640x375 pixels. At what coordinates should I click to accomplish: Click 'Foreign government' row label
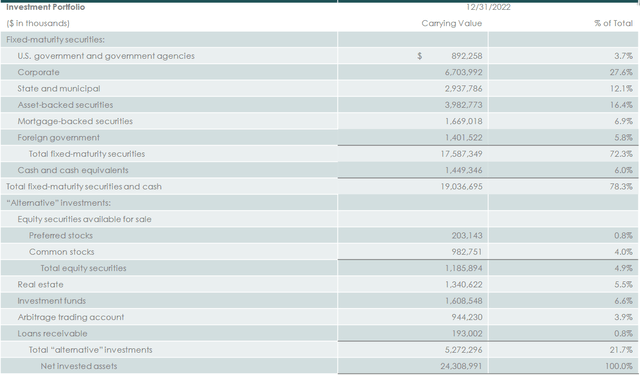58,138
